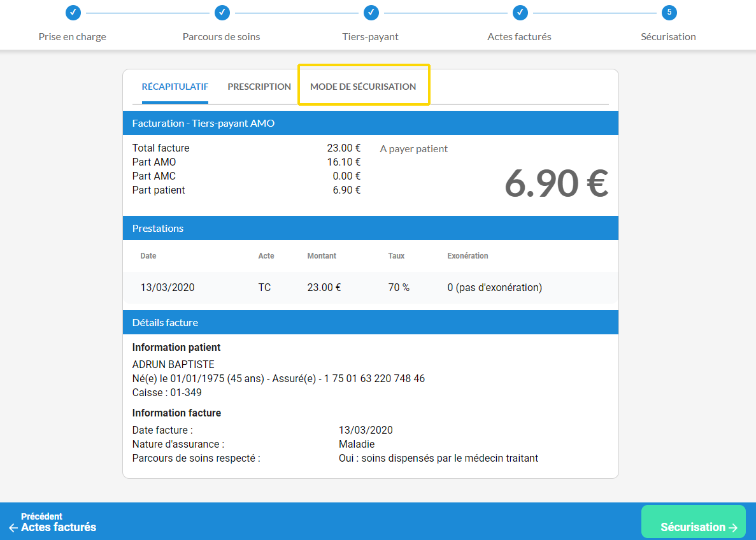
Task: Click the Prise en charge step checkmark circle
Action: coord(73,12)
